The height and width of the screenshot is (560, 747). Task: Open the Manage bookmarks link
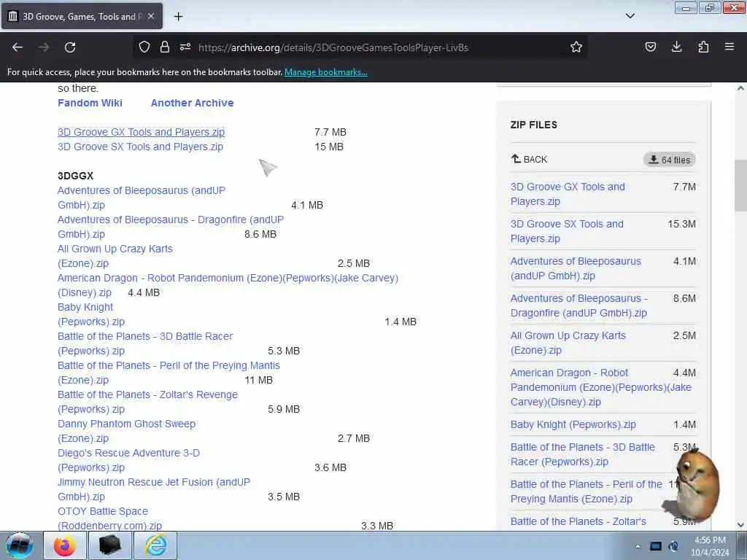point(326,72)
